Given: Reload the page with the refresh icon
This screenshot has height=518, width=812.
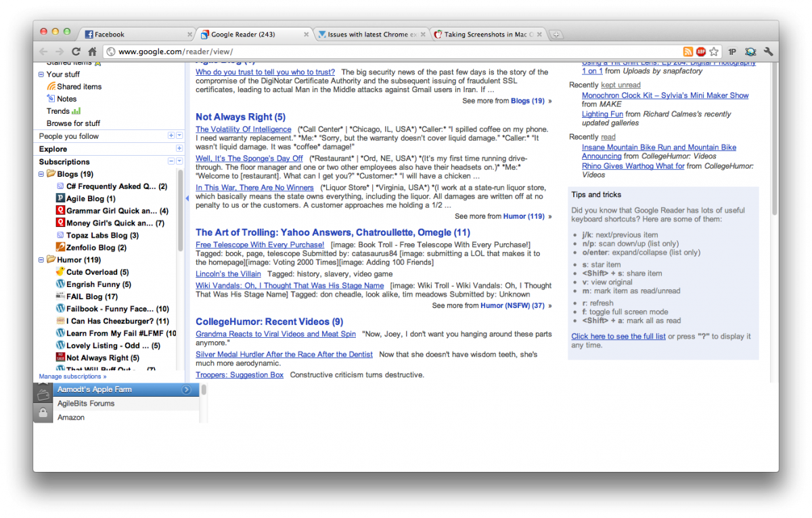Looking at the screenshot, I should (76, 51).
